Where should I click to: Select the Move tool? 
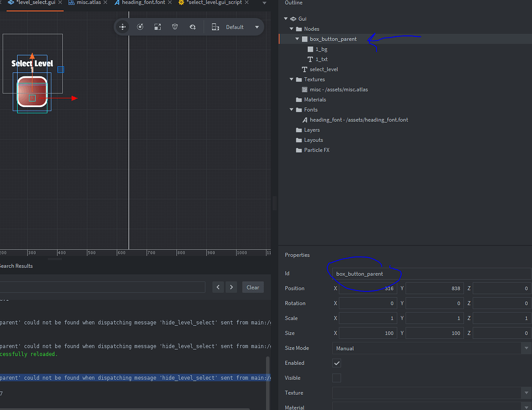[x=123, y=27]
